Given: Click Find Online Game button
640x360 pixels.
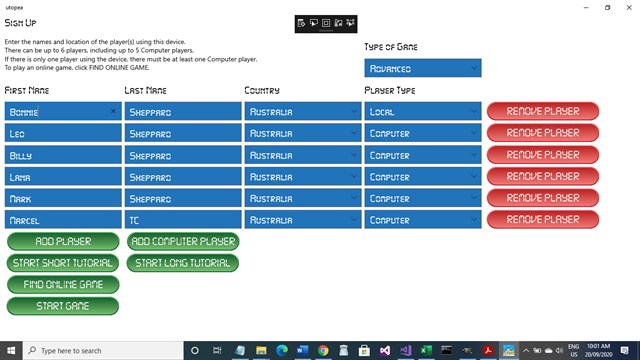Looking at the screenshot, I should pos(63,284).
